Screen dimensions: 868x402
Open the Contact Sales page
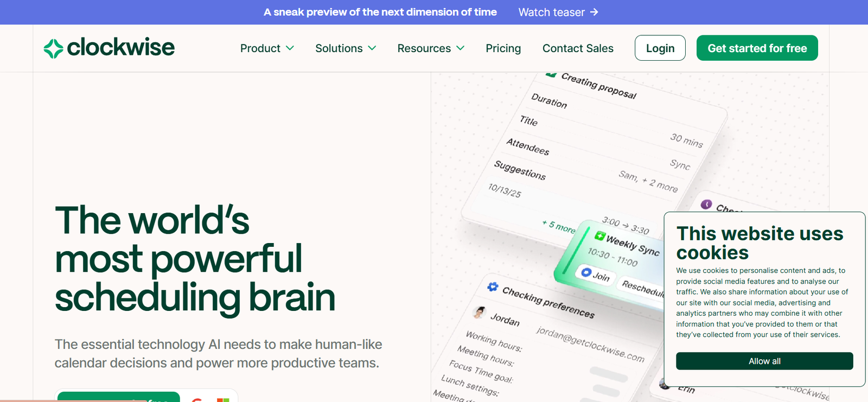pos(578,48)
